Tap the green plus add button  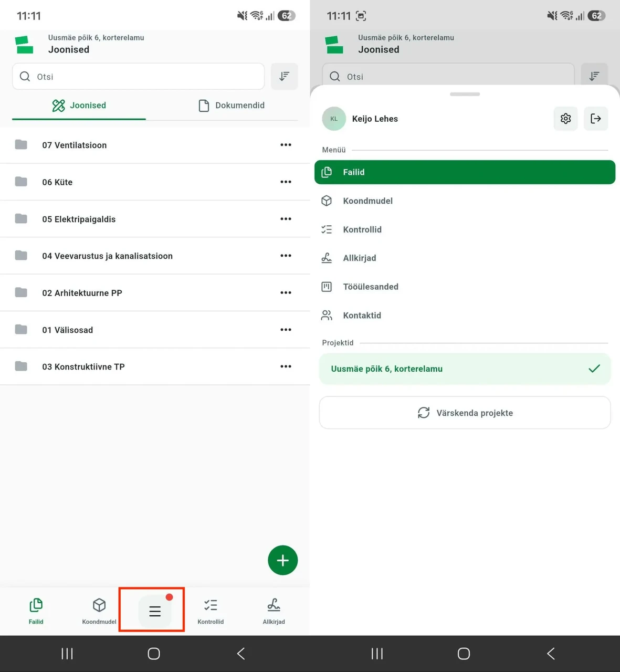point(283,560)
